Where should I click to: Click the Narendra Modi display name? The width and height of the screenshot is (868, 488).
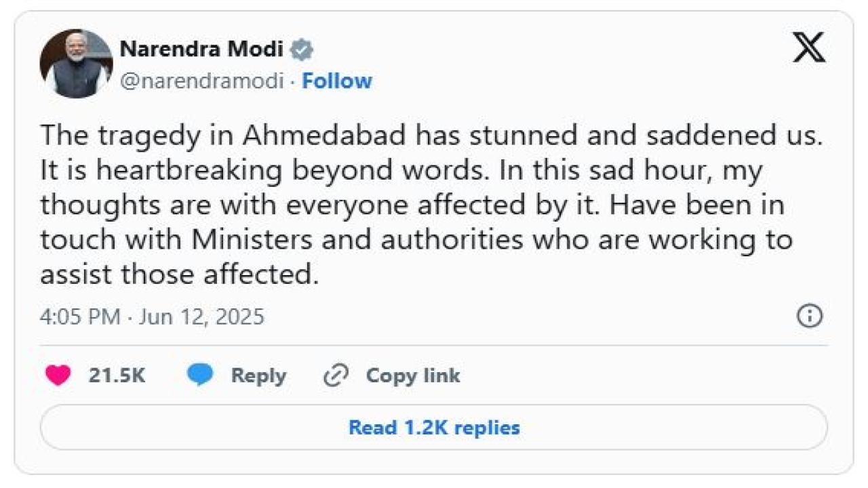(201, 49)
